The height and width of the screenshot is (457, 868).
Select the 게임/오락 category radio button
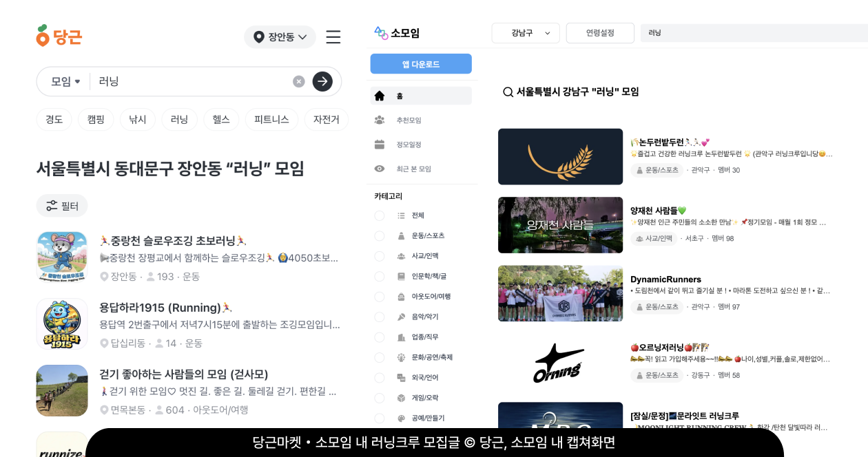[380, 398]
